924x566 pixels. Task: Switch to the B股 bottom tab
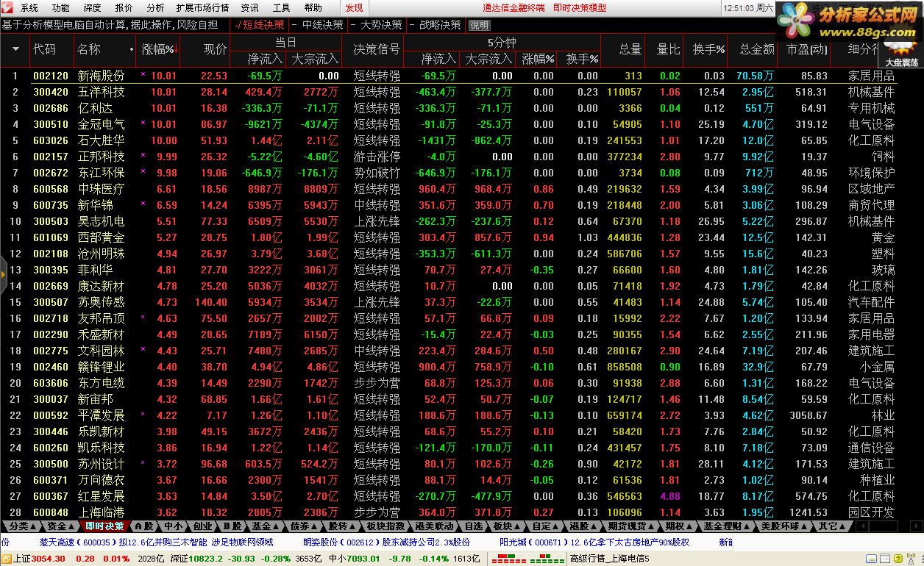coord(232,526)
